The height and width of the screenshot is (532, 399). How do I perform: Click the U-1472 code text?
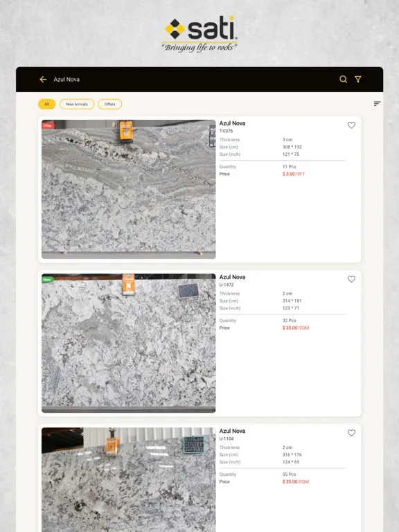coord(227,285)
